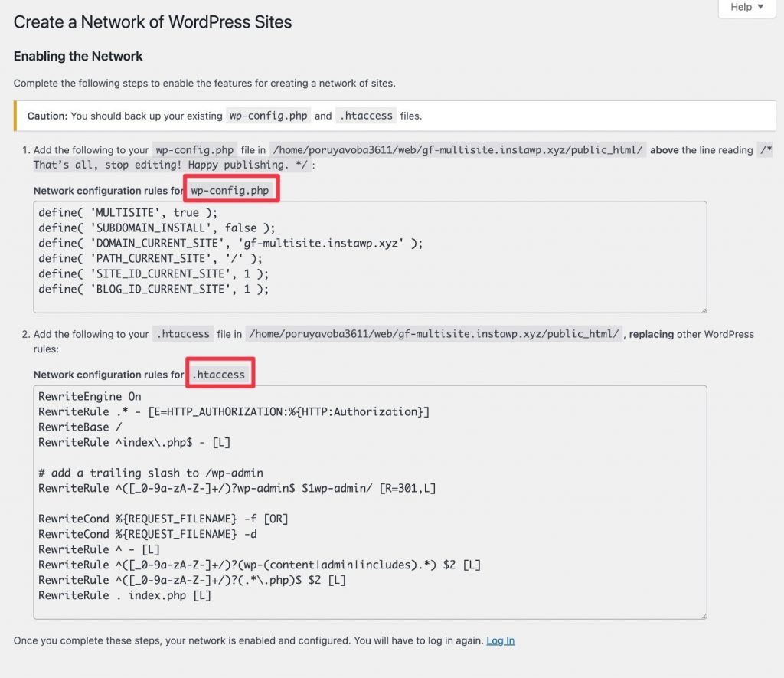Click the resize grip of the wp-config.php box
The height and width of the screenshot is (678, 784).
point(704,307)
